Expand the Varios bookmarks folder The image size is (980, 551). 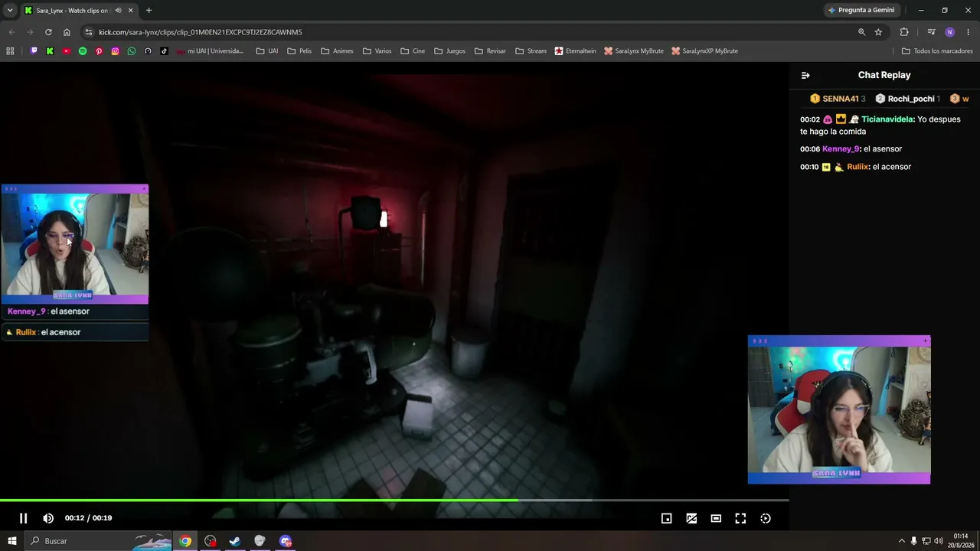(x=377, y=51)
